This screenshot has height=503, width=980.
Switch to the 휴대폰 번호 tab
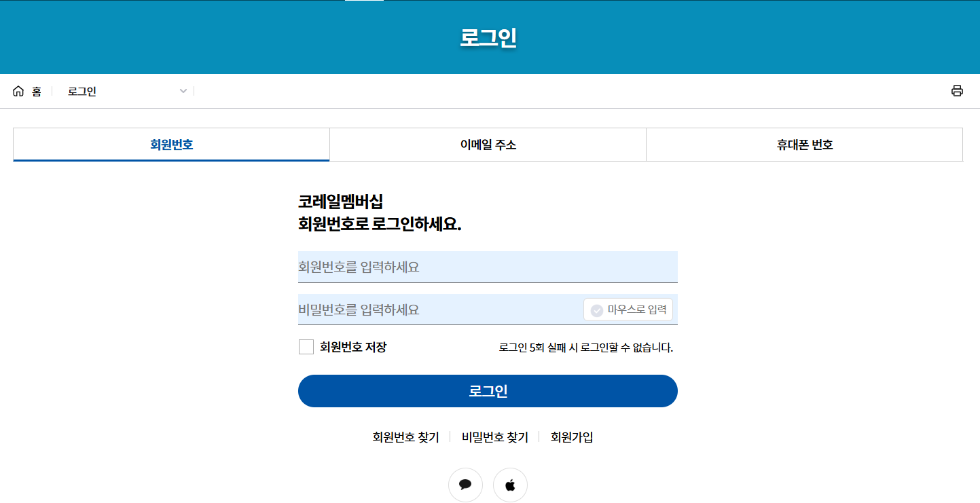point(804,145)
